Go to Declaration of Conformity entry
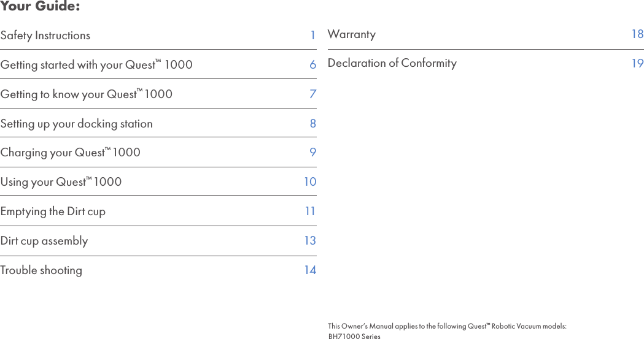 392,63
